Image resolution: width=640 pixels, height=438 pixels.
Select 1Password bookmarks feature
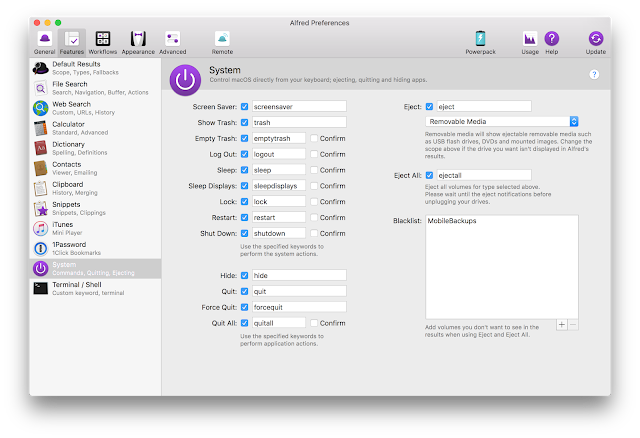click(96, 248)
